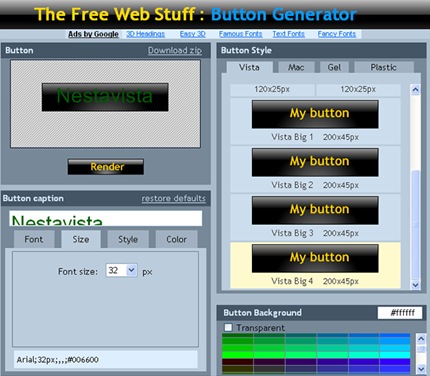This screenshot has height=376, width=430.
Task: Enable the Transparent background checkbox
Action: (x=228, y=328)
